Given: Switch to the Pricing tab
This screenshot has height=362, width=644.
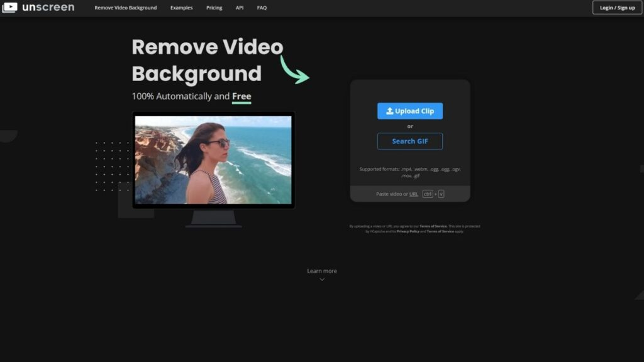Looking at the screenshot, I should point(214,8).
